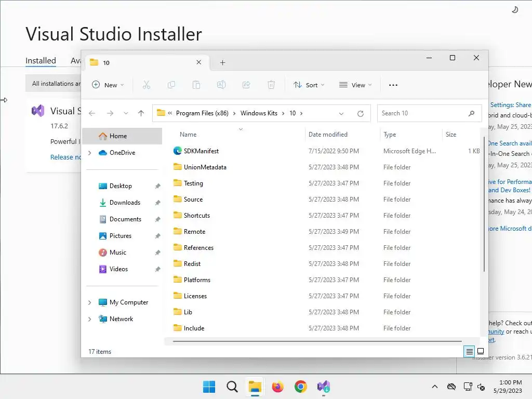Click the Copy icon in Explorer toolbar
Screen dimensions: 532x399
click(171, 85)
